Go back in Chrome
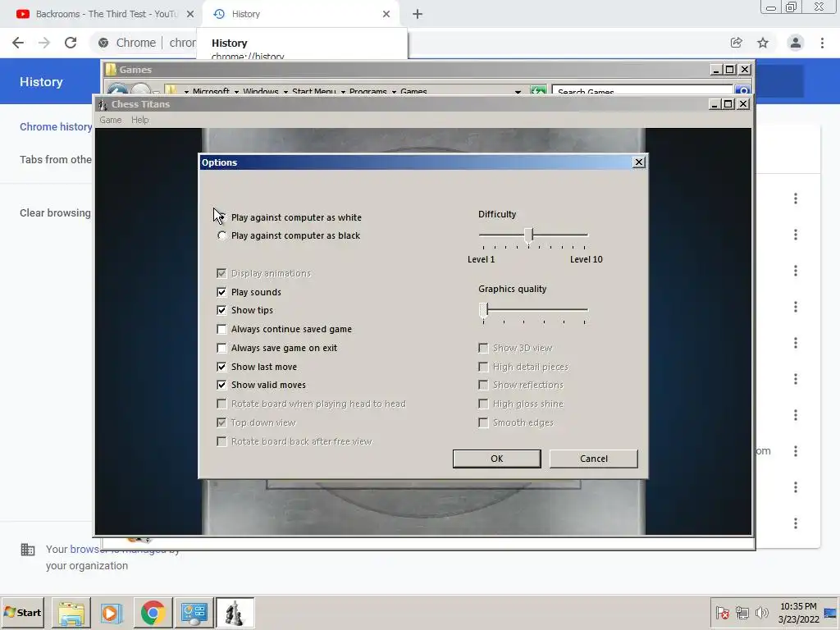This screenshot has height=630, width=840. point(18,43)
